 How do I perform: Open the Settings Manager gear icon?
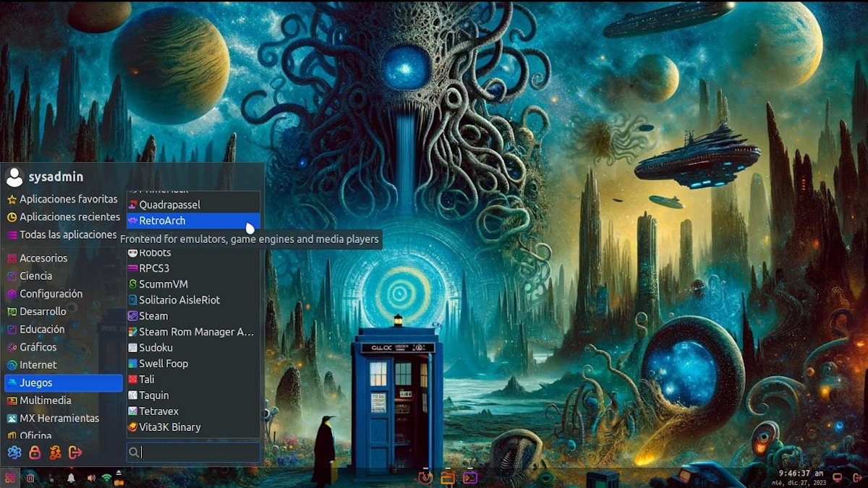pos(13,452)
